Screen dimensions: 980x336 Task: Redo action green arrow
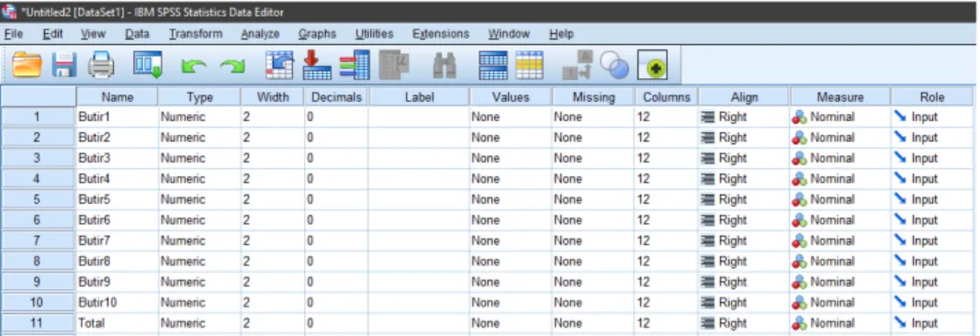tap(232, 66)
